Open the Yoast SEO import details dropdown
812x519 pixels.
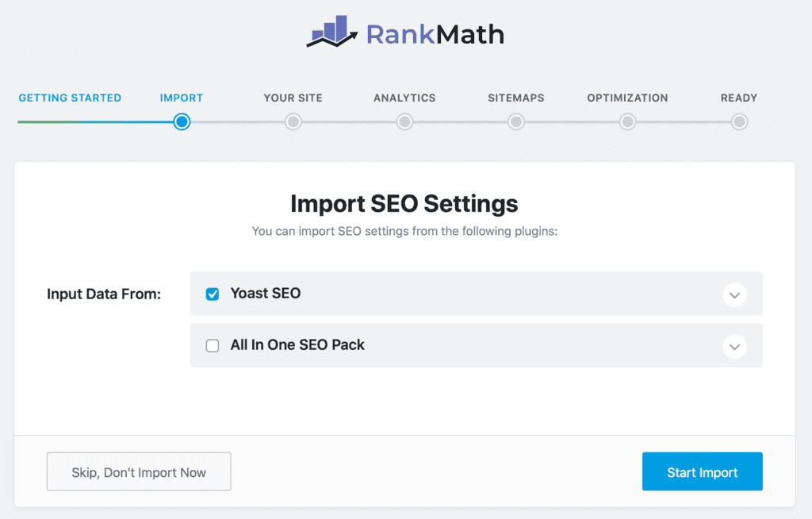point(734,294)
